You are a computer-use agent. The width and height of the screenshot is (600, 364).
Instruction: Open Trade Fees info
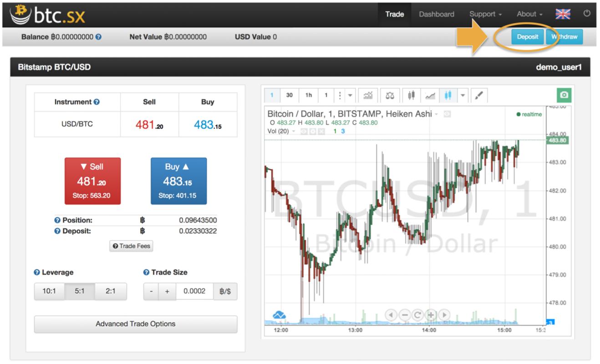pos(131,246)
